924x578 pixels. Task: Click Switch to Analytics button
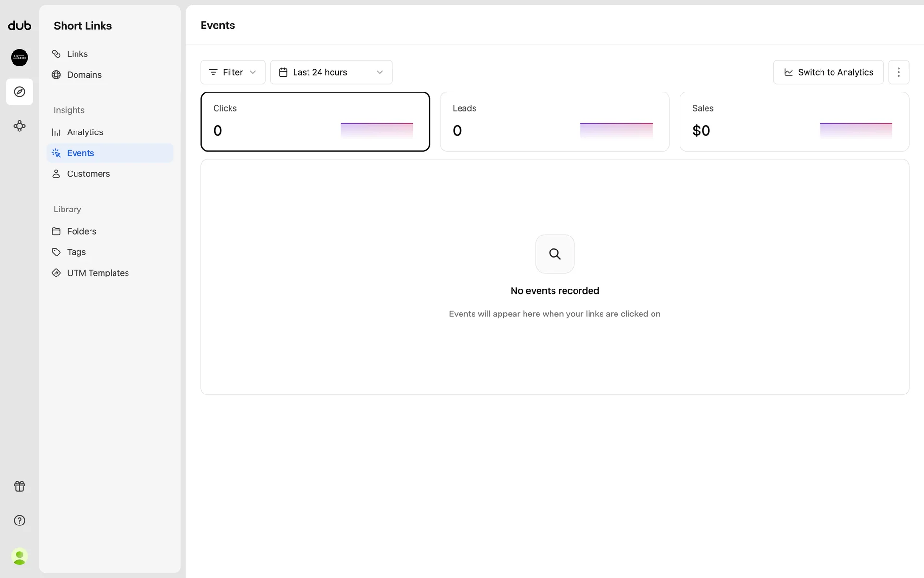(x=828, y=72)
